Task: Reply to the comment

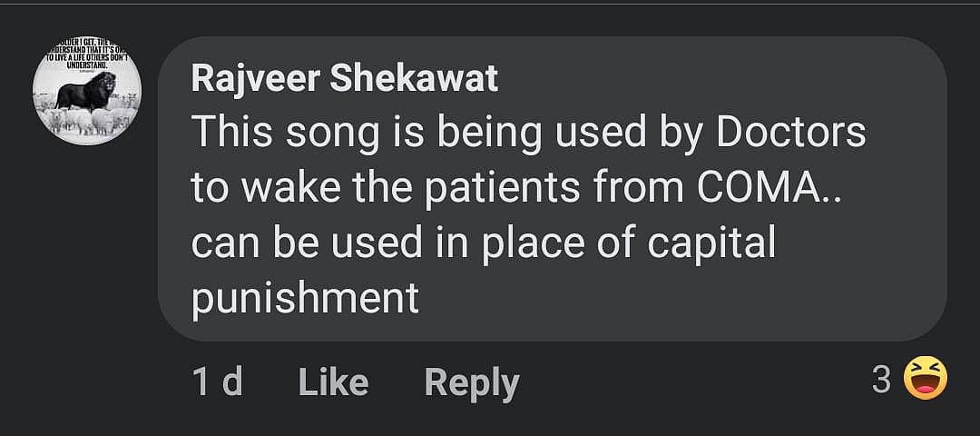Action: (472, 382)
